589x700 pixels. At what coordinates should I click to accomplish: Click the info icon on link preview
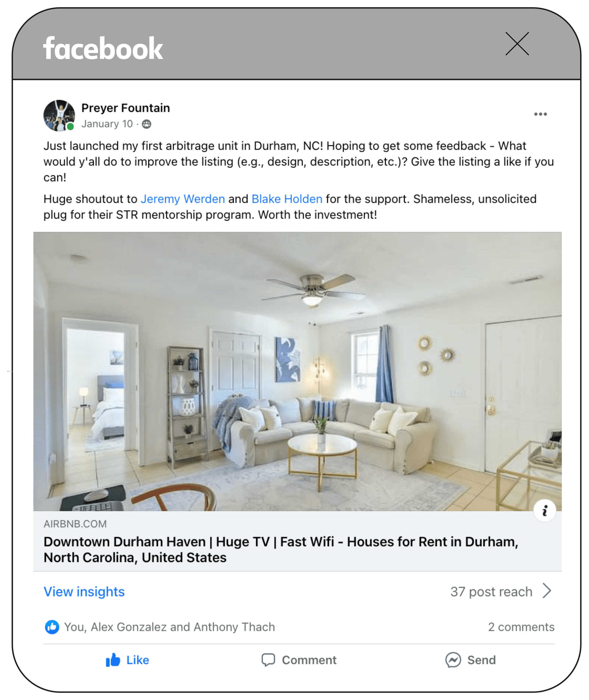coord(545,510)
